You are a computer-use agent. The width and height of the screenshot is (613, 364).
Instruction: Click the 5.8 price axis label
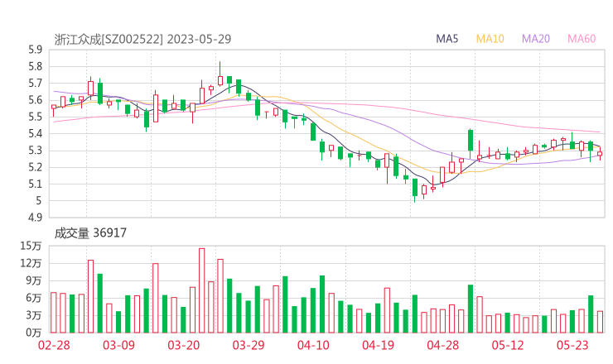click(35, 66)
